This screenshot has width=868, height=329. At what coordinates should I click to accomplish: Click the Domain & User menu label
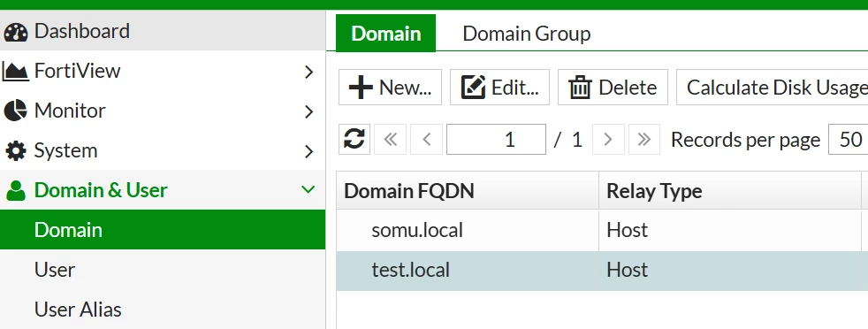(x=101, y=190)
